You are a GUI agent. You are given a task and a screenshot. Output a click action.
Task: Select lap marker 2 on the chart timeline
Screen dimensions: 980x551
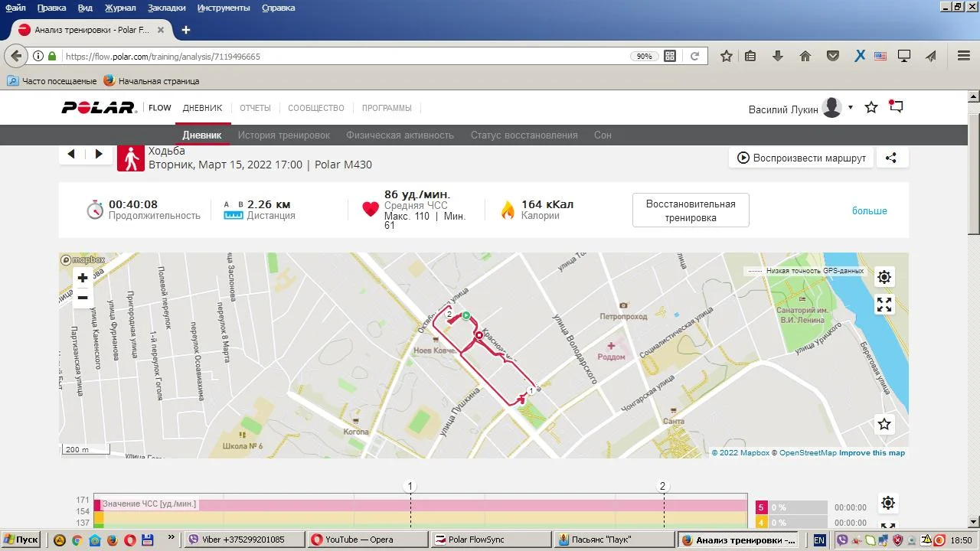(x=663, y=486)
